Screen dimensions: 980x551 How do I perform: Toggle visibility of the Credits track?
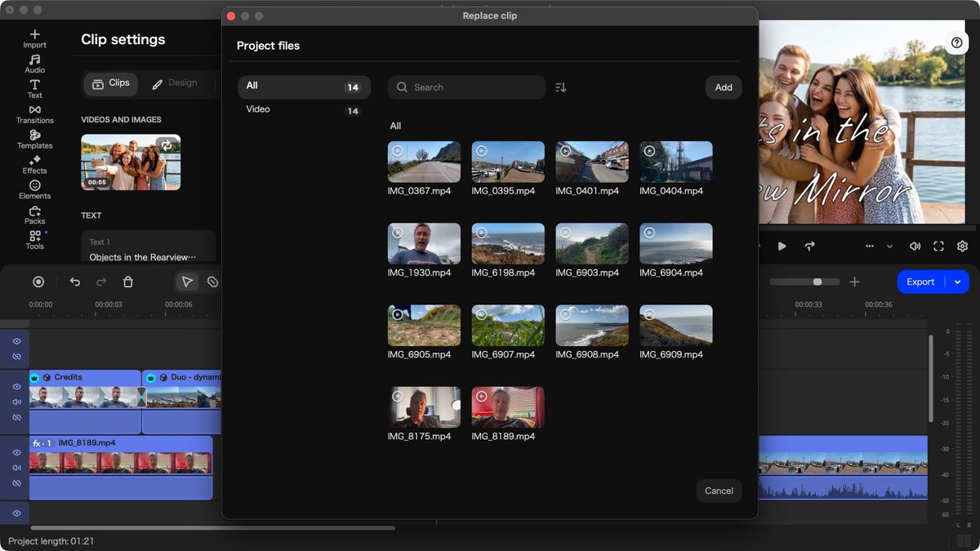(x=16, y=387)
